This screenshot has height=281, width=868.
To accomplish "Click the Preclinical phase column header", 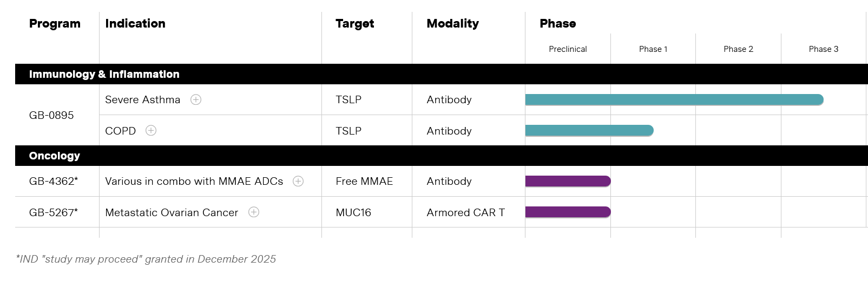I will [568, 49].
